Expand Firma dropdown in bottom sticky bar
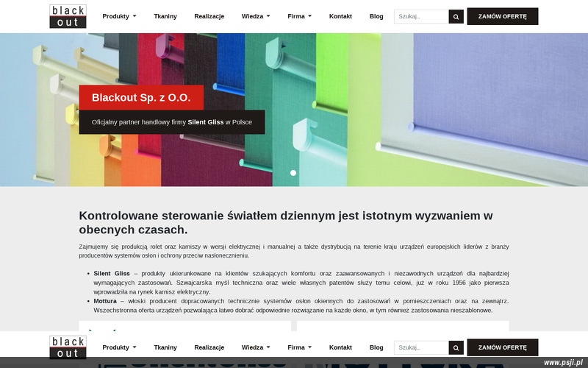 tap(300, 347)
